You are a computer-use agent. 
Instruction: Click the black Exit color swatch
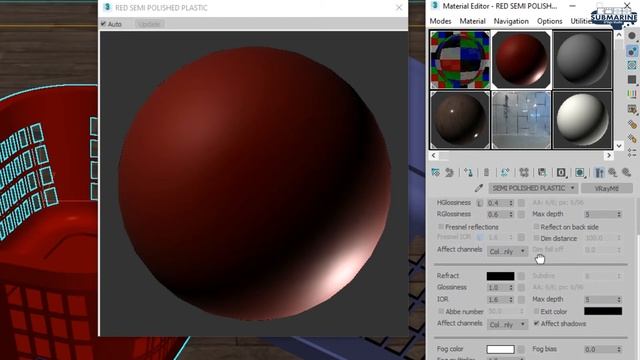pos(603,311)
